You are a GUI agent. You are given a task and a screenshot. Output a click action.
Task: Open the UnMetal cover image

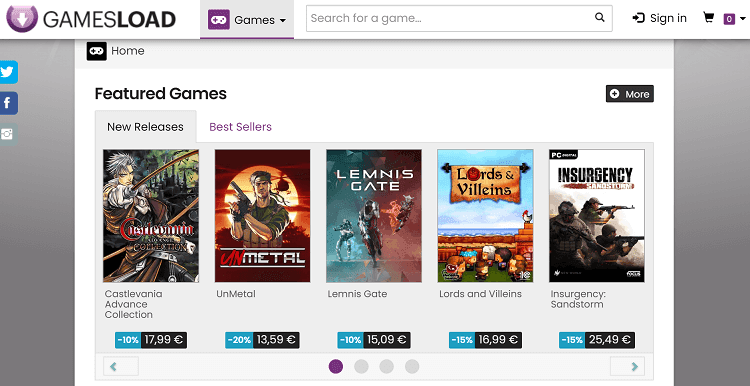tap(262, 216)
